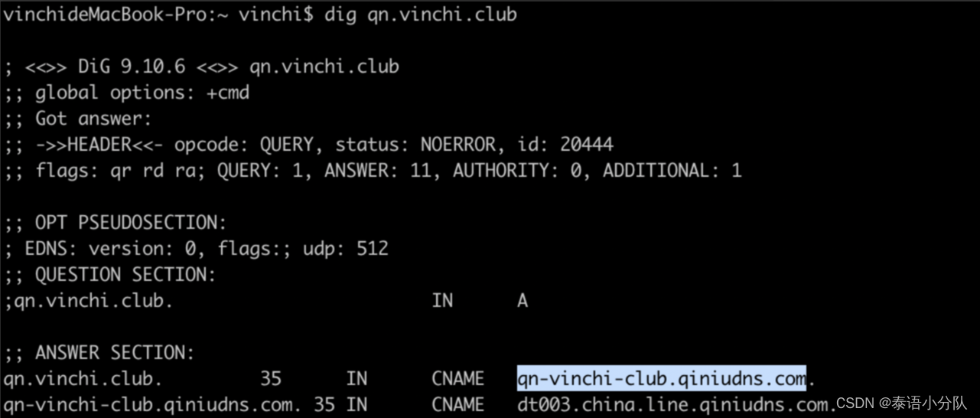The height and width of the screenshot is (418, 980).
Task: Click the highlighted qn-vinchi-club.qiniudns.com text
Action: click(x=662, y=379)
